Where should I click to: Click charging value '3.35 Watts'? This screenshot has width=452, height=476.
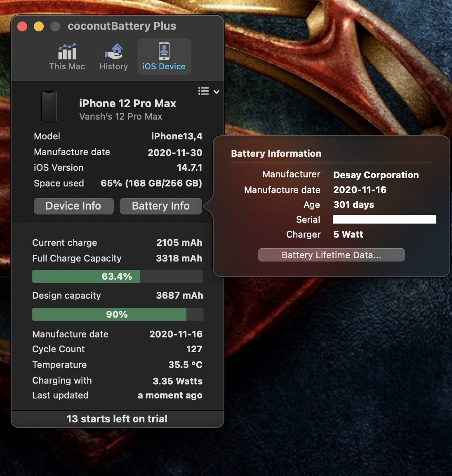click(x=178, y=381)
